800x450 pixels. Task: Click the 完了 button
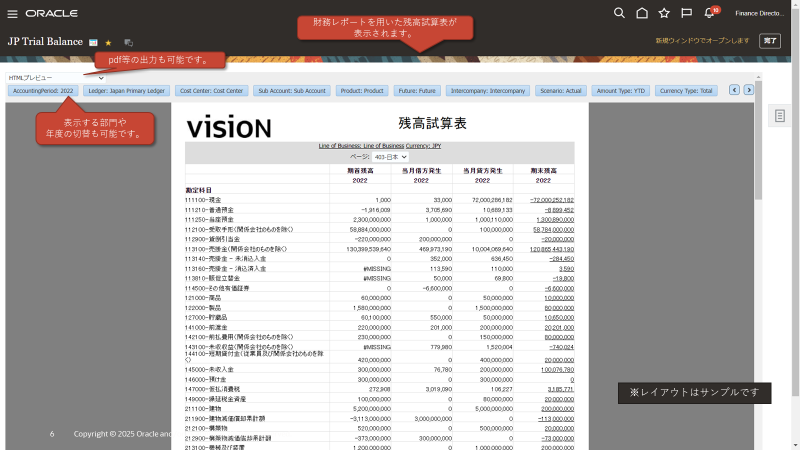coord(770,40)
